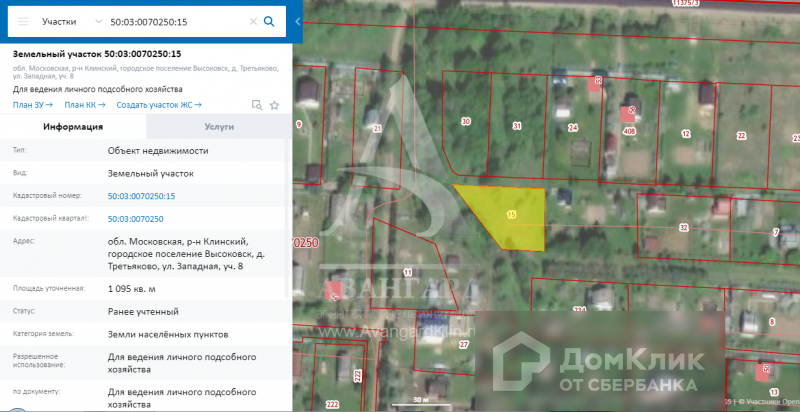Screen dimensions: 800x412
Task: Click Земли населённых пунктов category value
Action: [x=168, y=334]
